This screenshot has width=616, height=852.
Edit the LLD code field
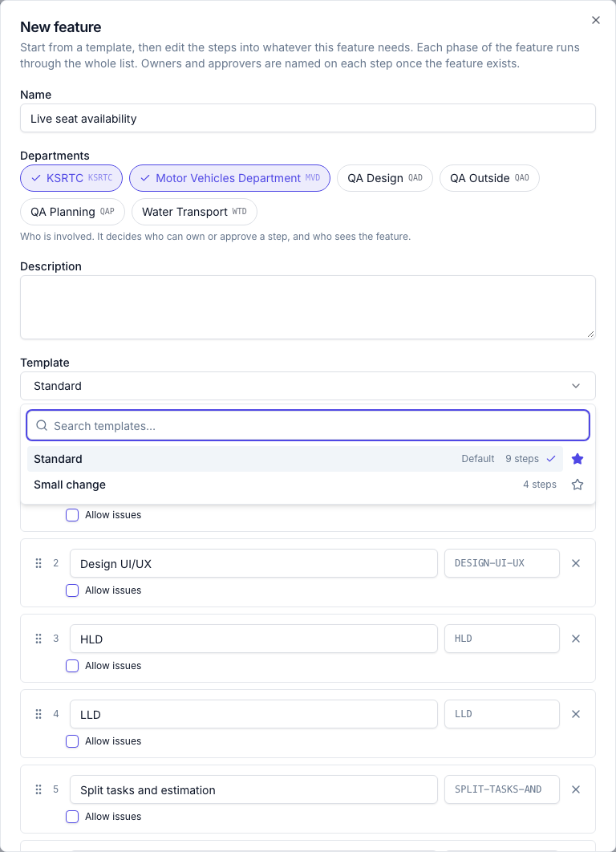click(x=502, y=715)
